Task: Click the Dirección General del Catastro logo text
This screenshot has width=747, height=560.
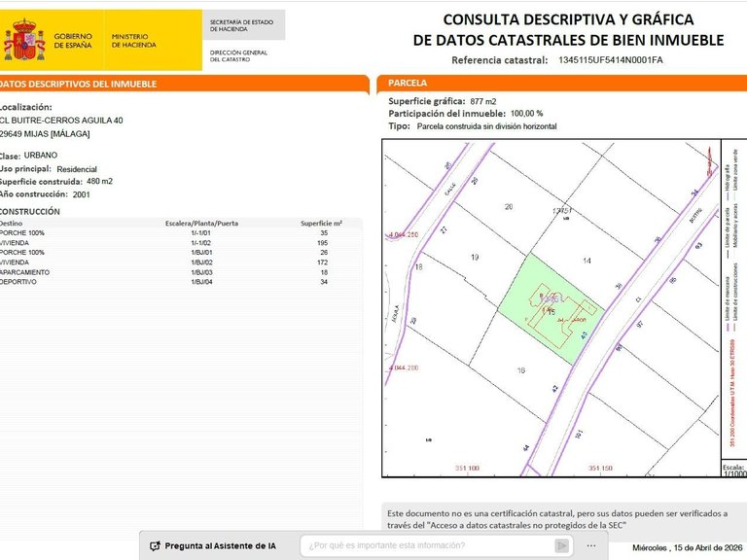Action: pos(238,55)
